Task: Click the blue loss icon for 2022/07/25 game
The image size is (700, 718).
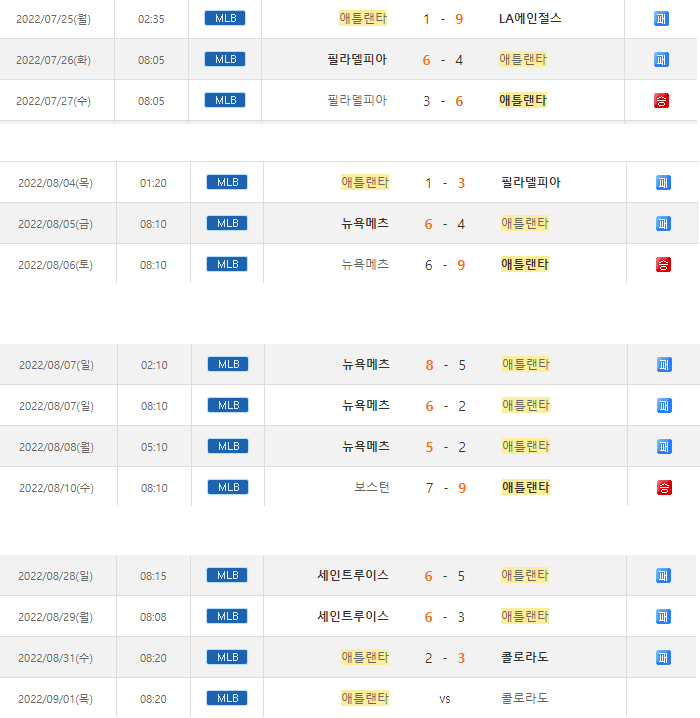Action: click(x=661, y=18)
